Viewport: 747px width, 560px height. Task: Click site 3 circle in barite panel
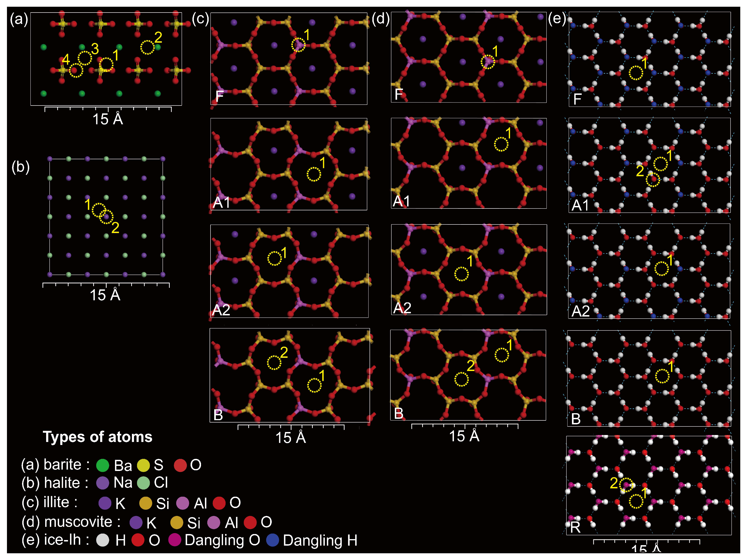pos(85,58)
